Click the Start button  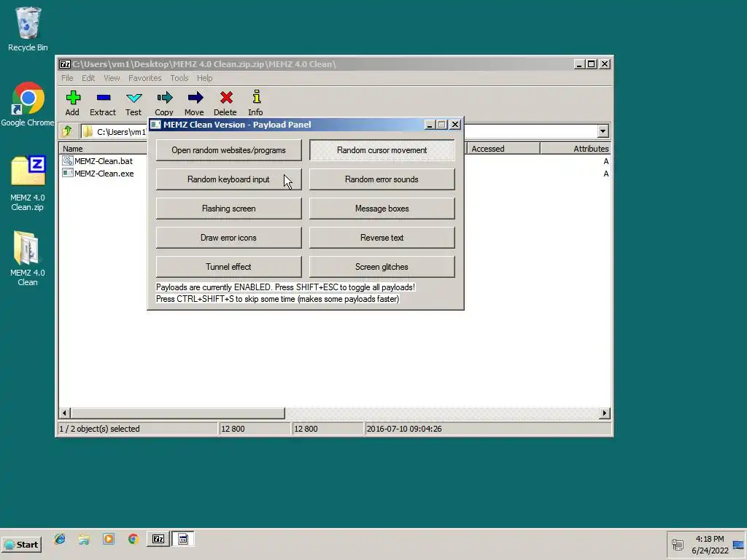tap(21, 544)
